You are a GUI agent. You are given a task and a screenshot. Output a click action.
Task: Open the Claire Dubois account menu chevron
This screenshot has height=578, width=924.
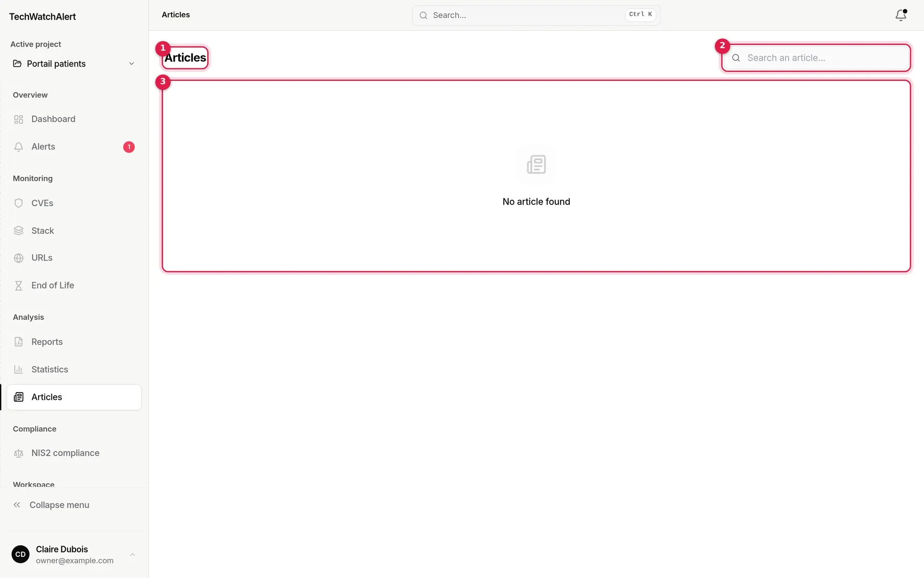pyautogui.click(x=132, y=554)
